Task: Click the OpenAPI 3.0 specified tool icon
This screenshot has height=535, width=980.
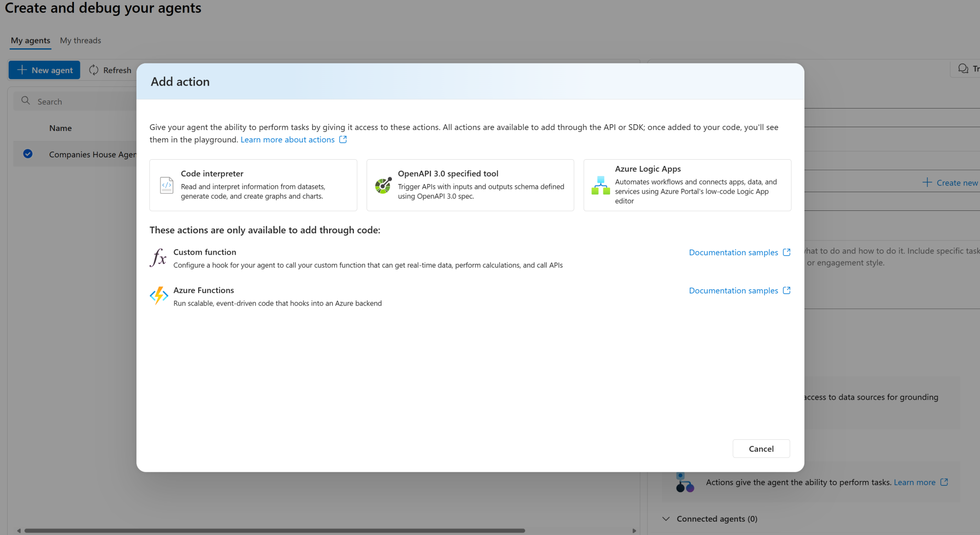Action: tap(383, 186)
